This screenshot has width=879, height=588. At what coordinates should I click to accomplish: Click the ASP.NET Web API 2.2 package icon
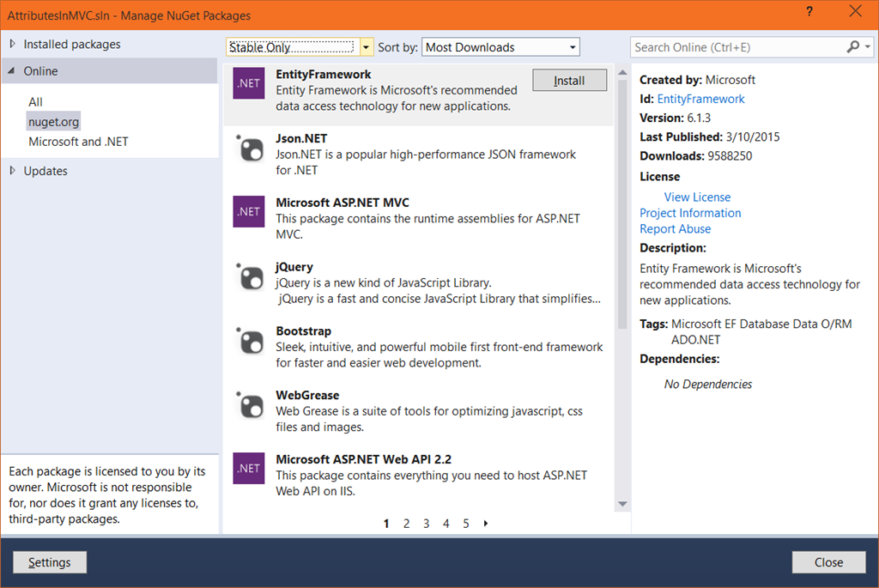pos(248,468)
